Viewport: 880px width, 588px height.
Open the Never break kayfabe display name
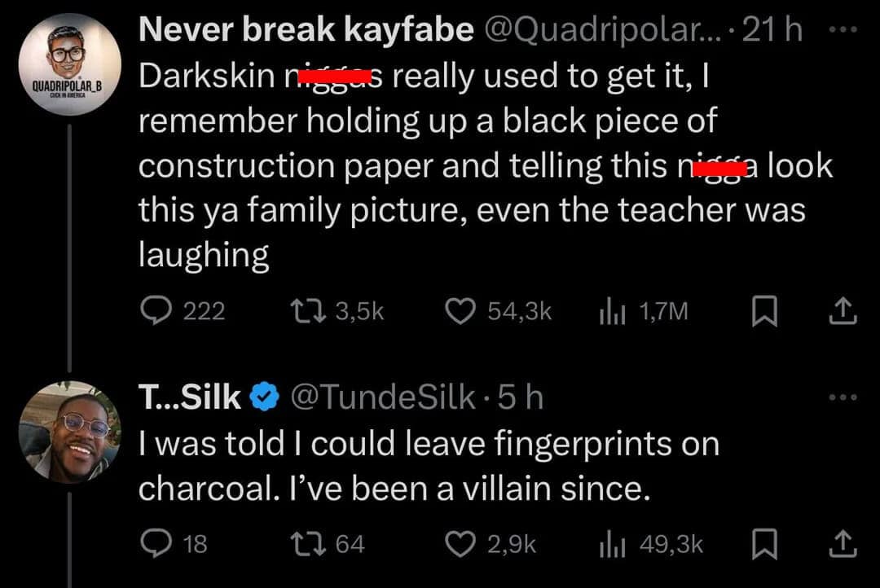click(306, 31)
